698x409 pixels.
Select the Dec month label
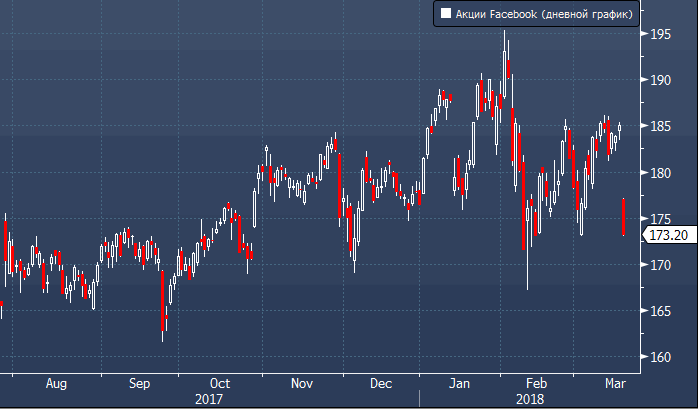380,383
